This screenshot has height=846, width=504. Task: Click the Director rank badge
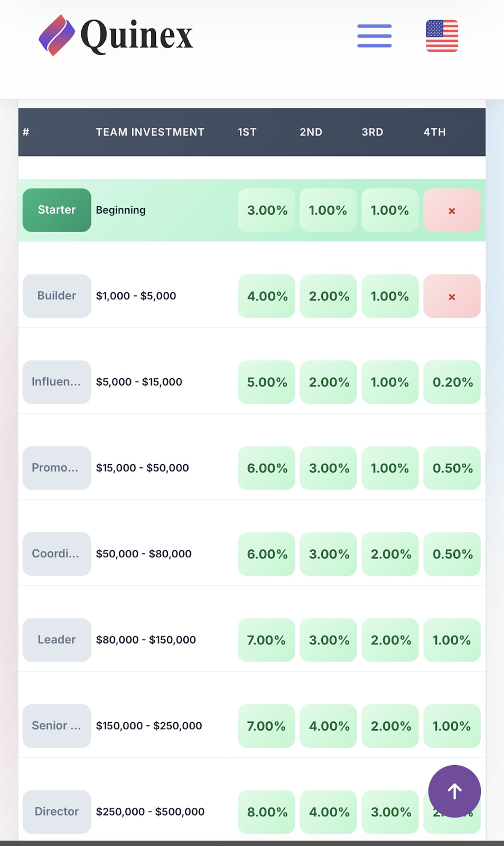[x=57, y=812]
